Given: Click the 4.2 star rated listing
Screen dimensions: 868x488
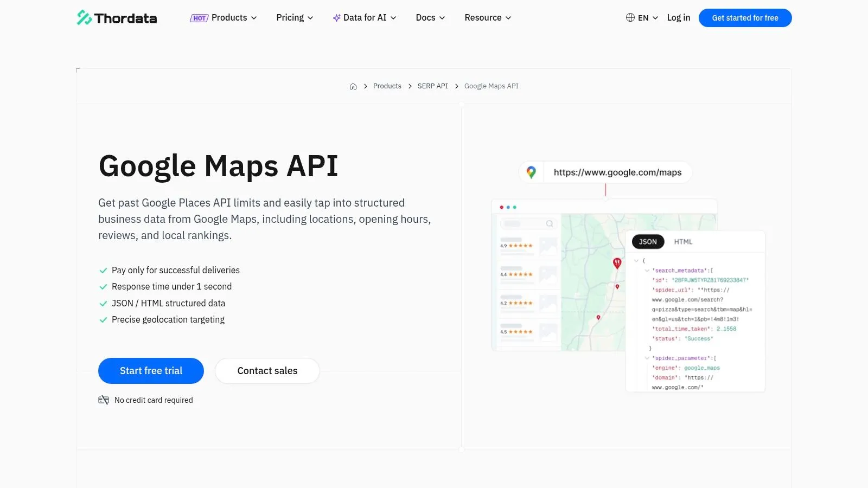Looking at the screenshot, I should [x=528, y=303].
